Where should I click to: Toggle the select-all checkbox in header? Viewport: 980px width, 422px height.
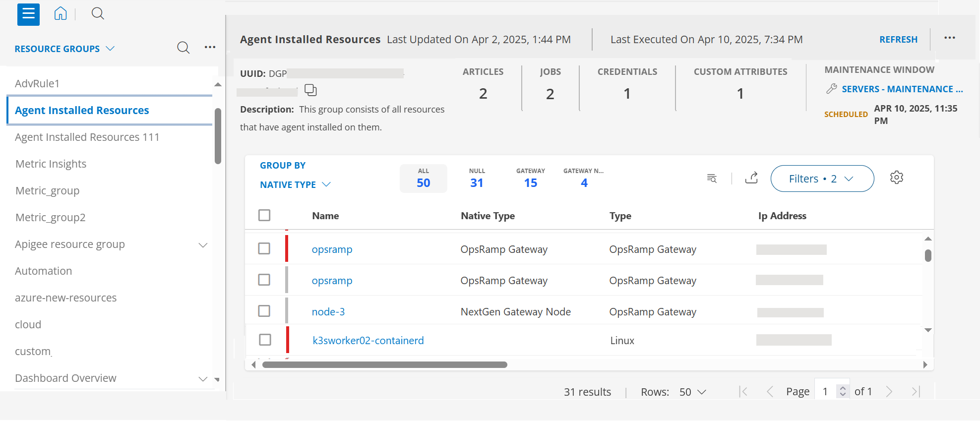pos(264,215)
